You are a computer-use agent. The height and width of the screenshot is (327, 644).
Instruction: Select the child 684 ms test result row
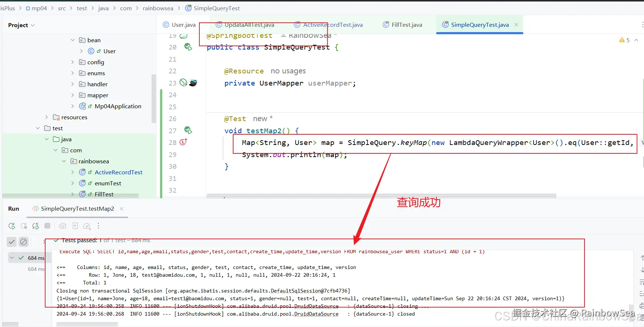[36, 269]
